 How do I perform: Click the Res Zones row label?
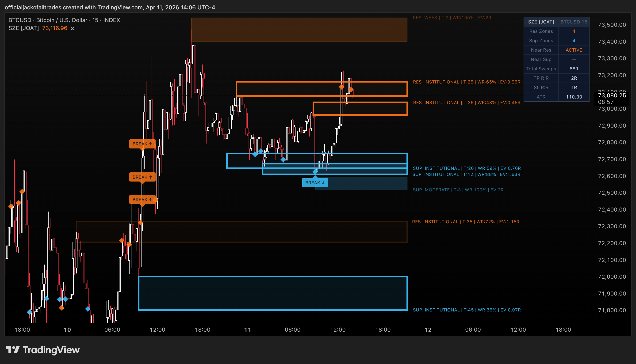click(541, 31)
